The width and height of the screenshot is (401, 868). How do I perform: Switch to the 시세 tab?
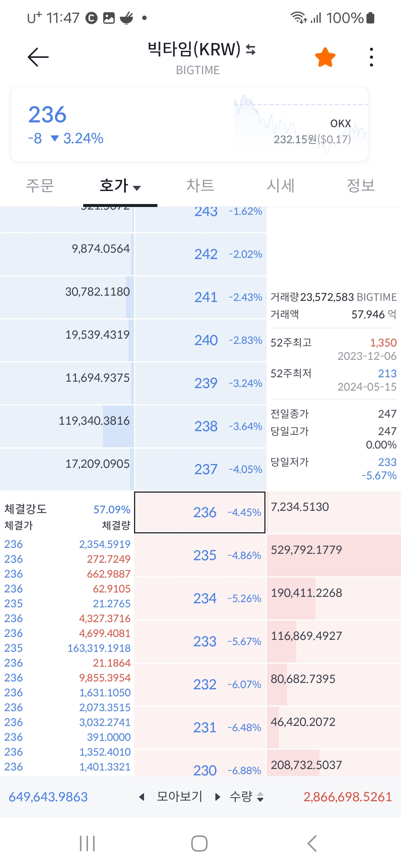pyautogui.click(x=281, y=185)
